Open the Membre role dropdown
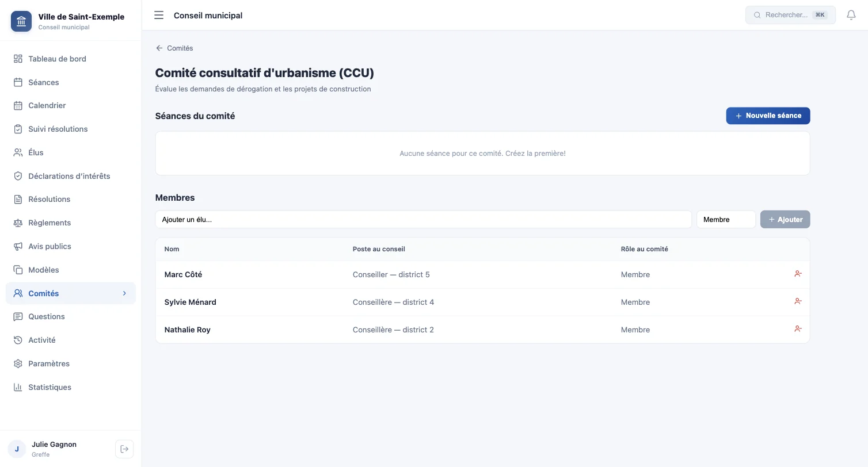The width and height of the screenshot is (868, 467). click(726, 219)
